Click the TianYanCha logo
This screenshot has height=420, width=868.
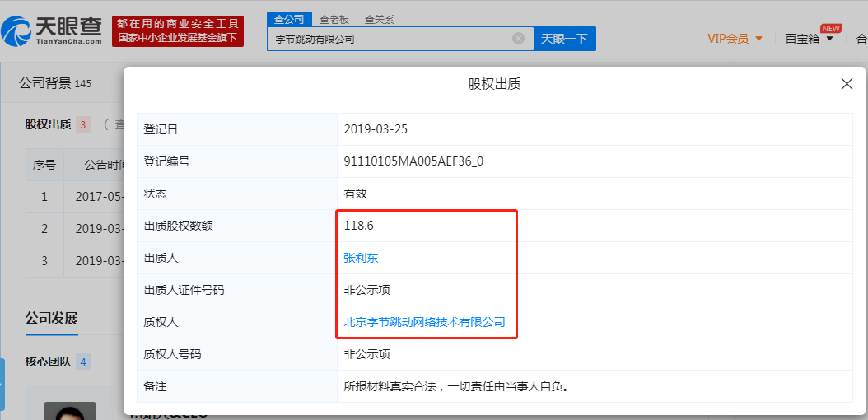[x=52, y=30]
